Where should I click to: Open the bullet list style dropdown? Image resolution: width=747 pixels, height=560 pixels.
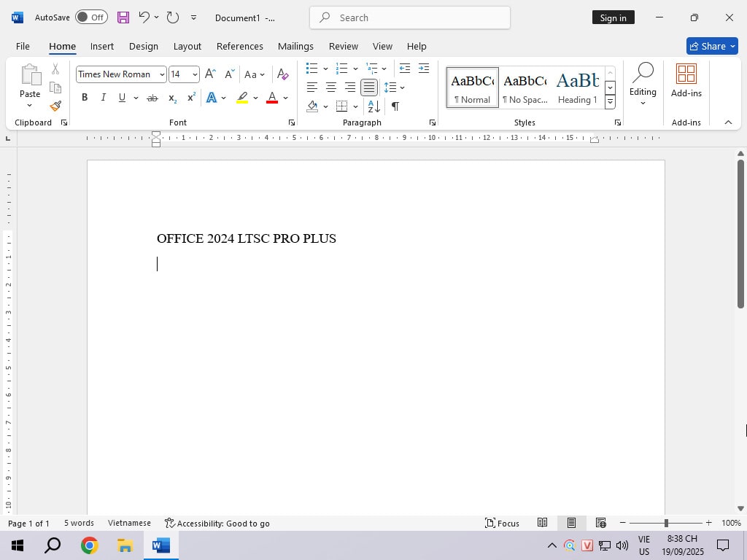tap(325, 69)
